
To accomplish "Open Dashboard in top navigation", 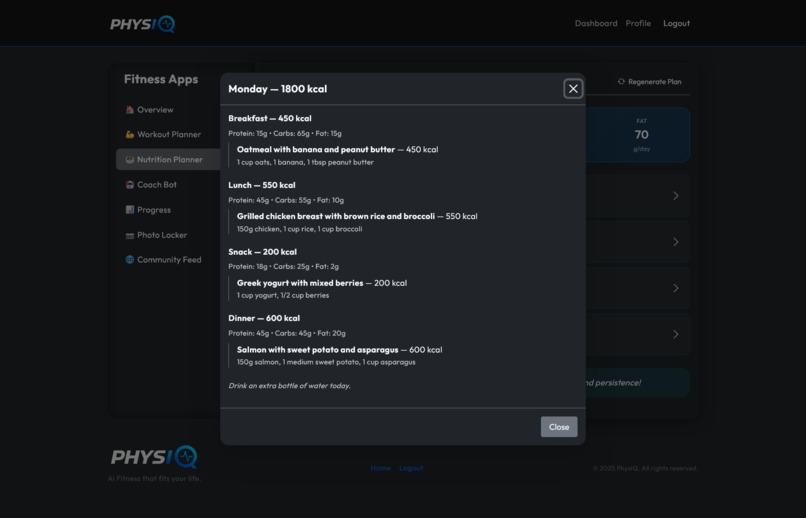I will (x=596, y=23).
